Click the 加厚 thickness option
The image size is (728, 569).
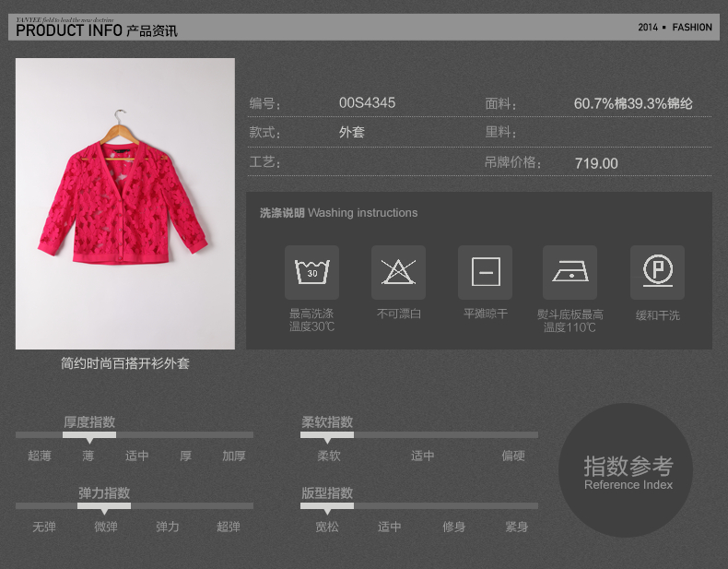pyautogui.click(x=233, y=456)
